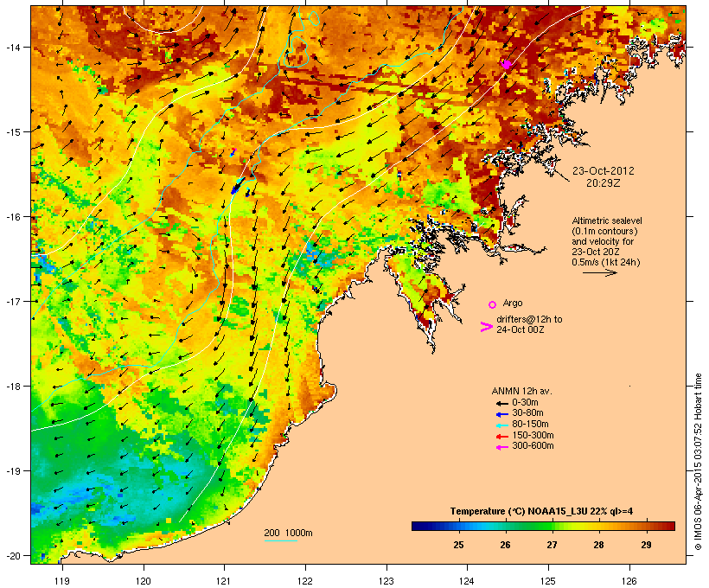Click the -19 latitude axis label
The image size is (709, 588).
click(x=12, y=471)
